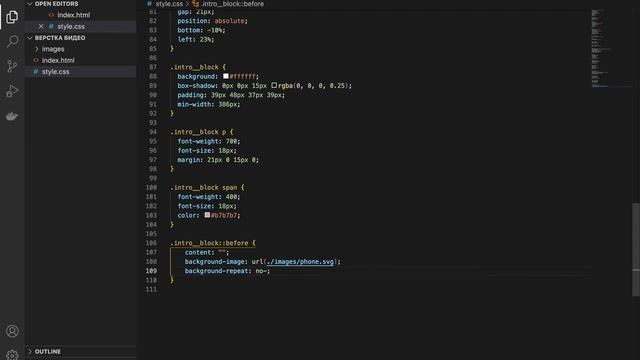The image size is (640, 360).
Task: Open the Accounts icon
Action: 12,331
